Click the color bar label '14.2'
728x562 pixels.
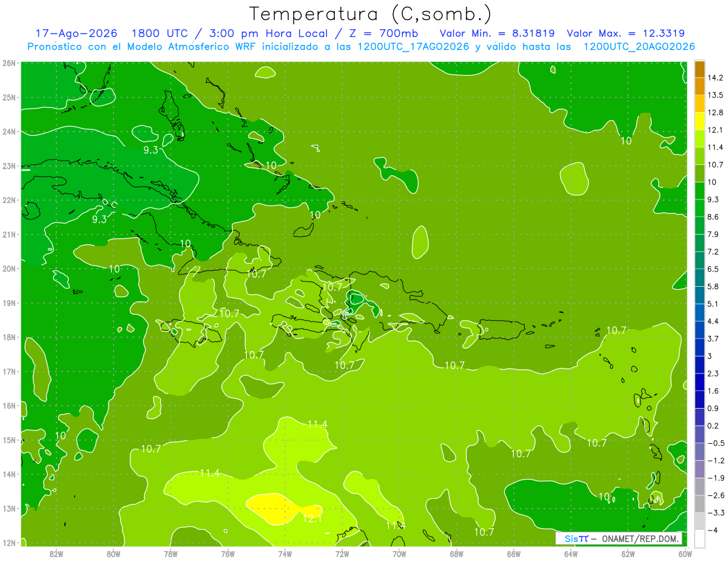click(x=715, y=78)
